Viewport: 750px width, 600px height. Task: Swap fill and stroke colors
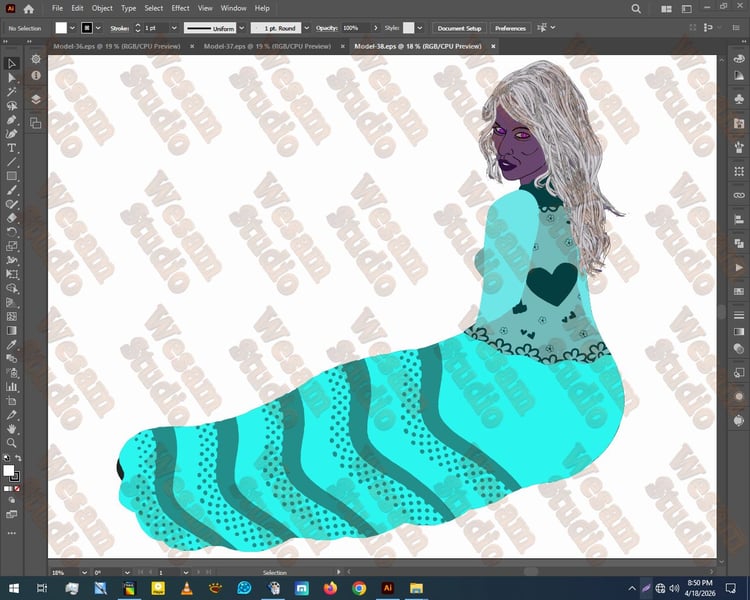tap(18, 458)
